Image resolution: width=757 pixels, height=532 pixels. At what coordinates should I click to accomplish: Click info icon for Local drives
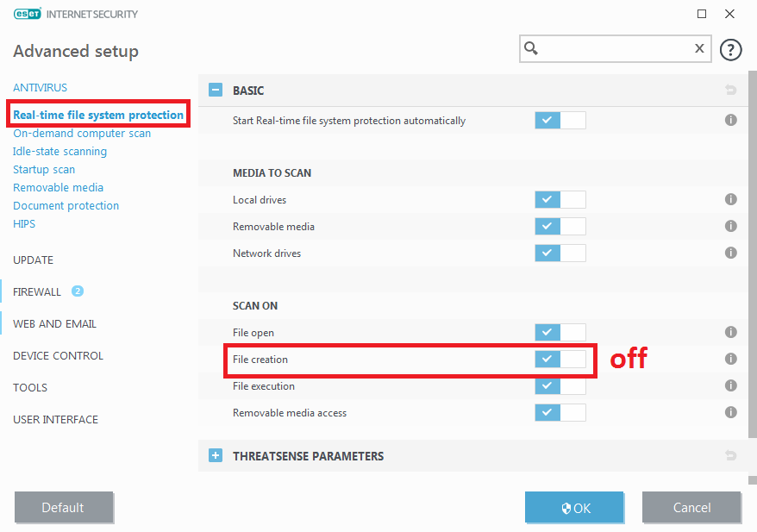point(730,199)
